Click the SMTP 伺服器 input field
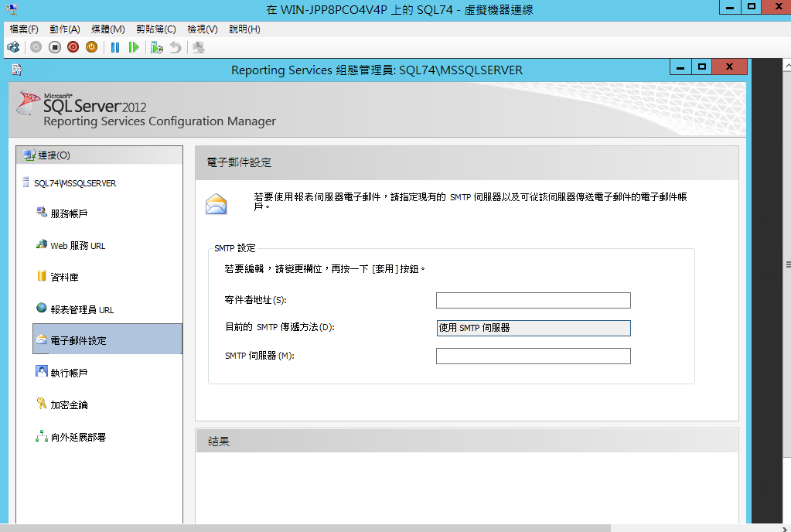This screenshot has width=791, height=532. tap(534, 356)
